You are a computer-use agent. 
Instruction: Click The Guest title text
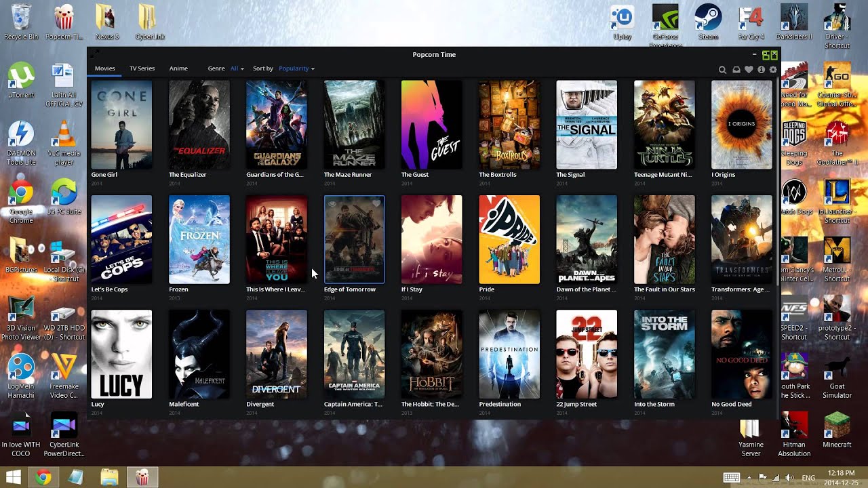coord(415,175)
